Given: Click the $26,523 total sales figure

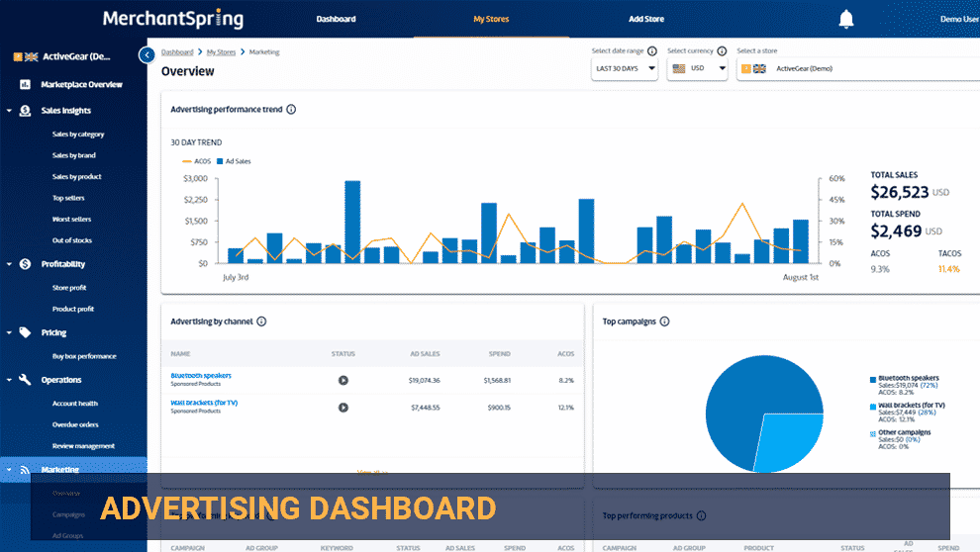Looking at the screenshot, I should click(900, 192).
